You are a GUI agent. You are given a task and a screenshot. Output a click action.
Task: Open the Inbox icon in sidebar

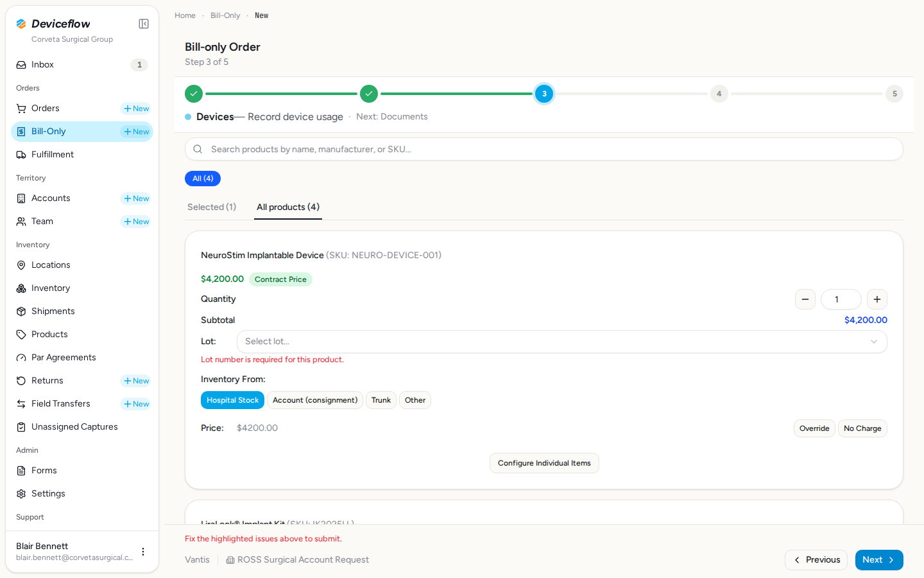21,65
